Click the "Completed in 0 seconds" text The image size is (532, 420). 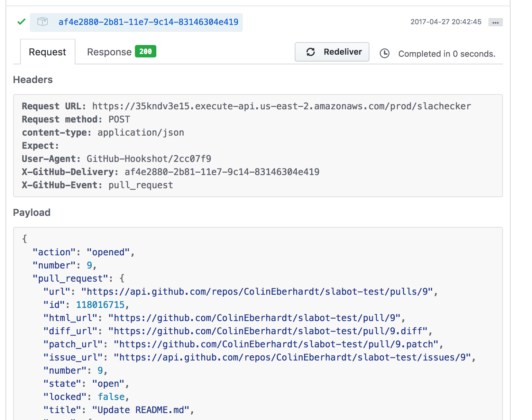coord(447,54)
